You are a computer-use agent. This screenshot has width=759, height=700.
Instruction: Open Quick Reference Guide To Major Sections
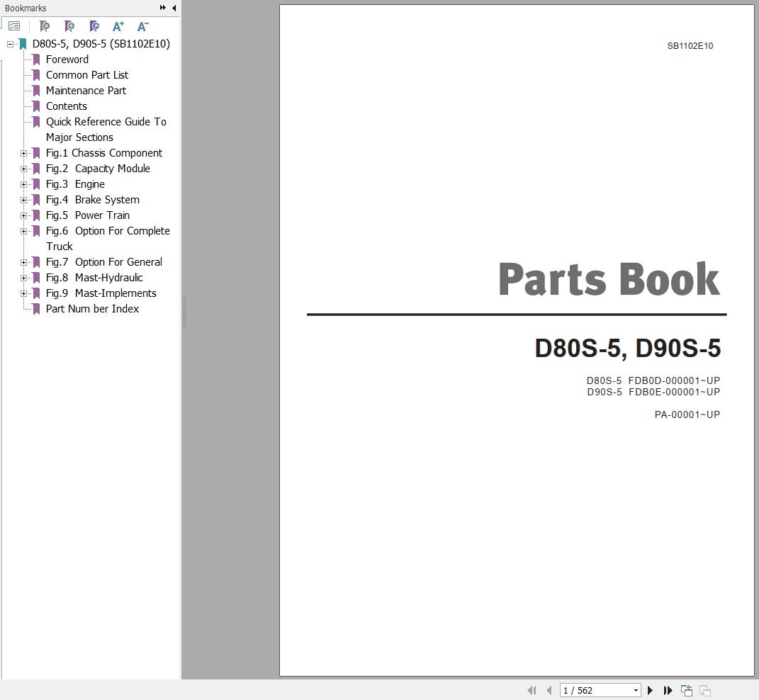106,129
